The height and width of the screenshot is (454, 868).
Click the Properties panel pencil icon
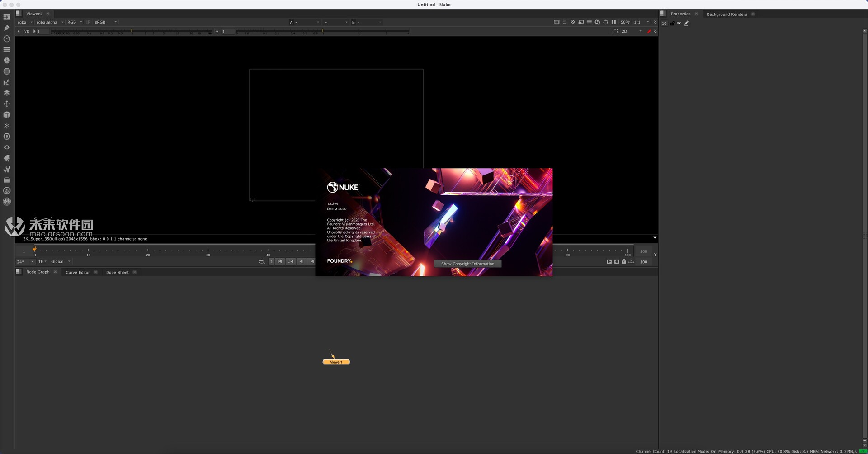tap(686, 23)
